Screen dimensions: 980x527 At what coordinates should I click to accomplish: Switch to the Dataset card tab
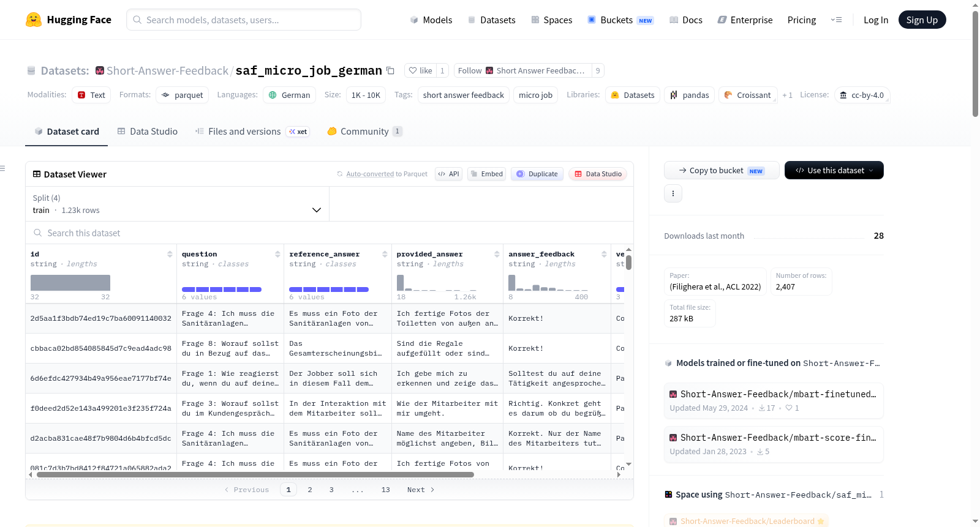coord(66,131)
